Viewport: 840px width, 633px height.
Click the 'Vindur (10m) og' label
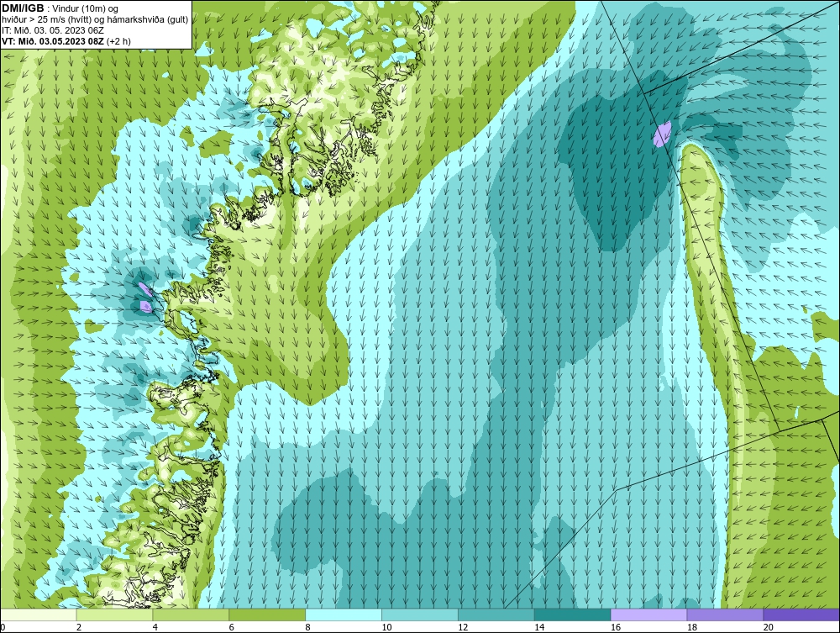pyautogui.click(x=84, y=9)
